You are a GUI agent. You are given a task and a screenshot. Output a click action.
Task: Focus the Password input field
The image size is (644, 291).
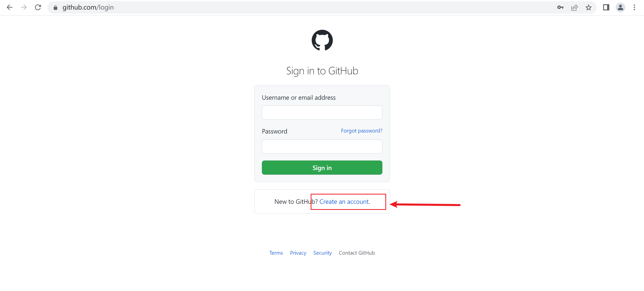click(x=322, y=146)
